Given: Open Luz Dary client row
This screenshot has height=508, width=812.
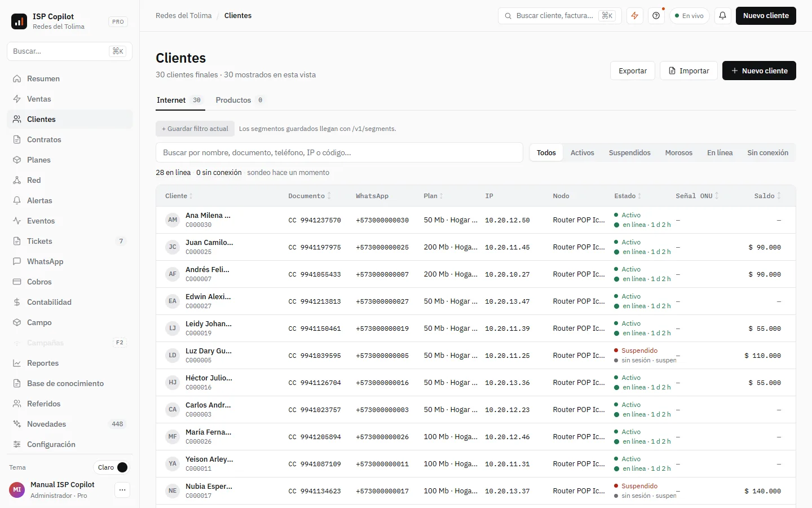Looking at the screenshot, I should point(476,356).
